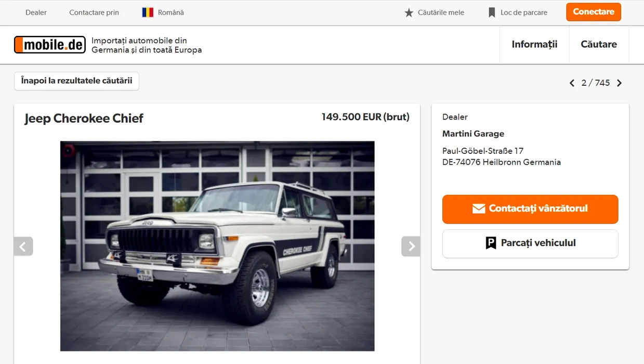Open the Informații menu

pyautogui.click(x=534, y=44)
